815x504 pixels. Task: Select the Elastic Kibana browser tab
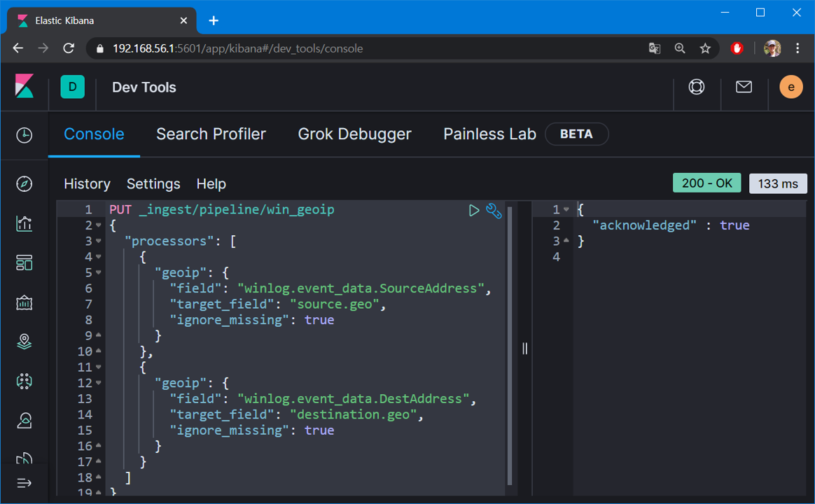tap(102, 21)
